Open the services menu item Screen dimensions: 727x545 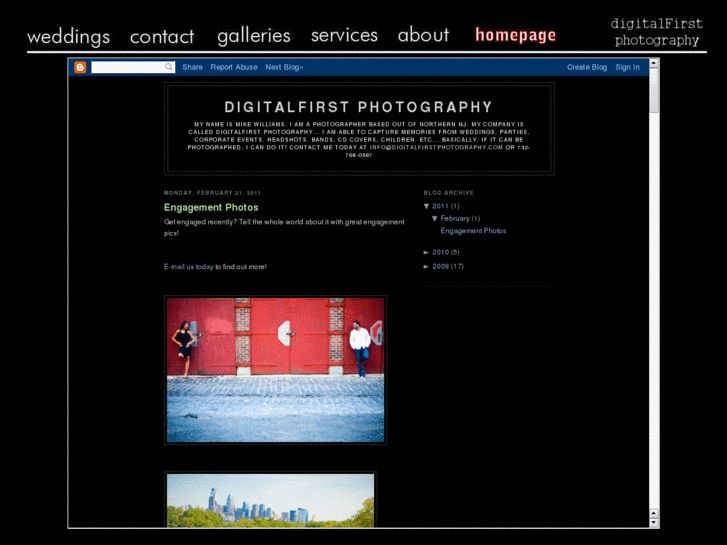pos(344,35)
